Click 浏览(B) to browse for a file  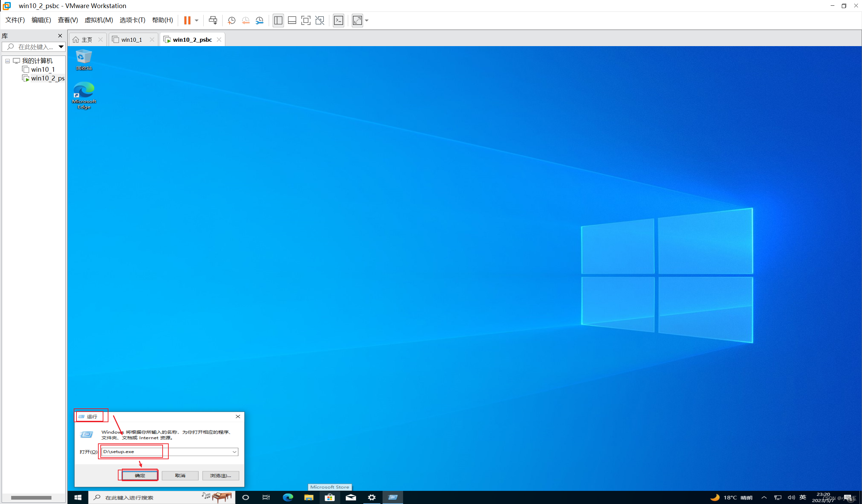click(220, 475)
